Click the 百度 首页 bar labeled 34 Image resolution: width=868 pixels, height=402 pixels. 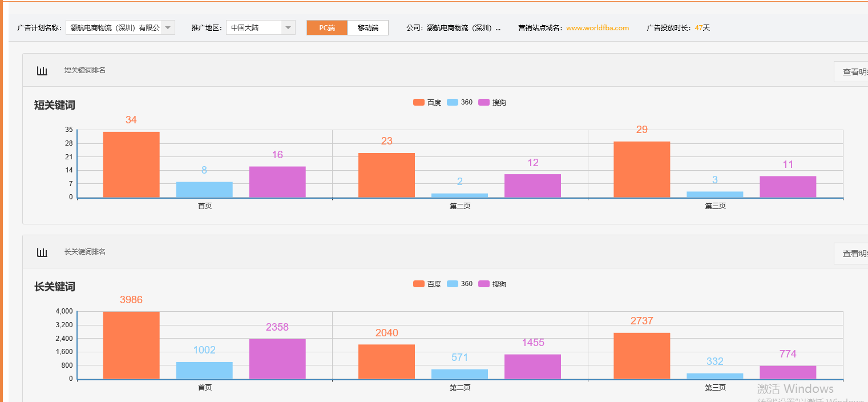(x=131, y=164)
